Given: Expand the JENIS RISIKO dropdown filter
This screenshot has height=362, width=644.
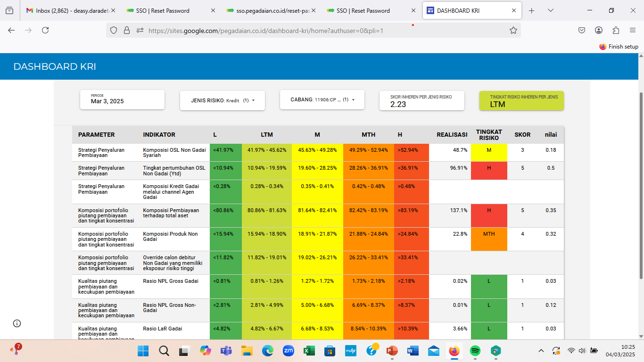Looking at the screenshot, I should (x=223, y=100).
